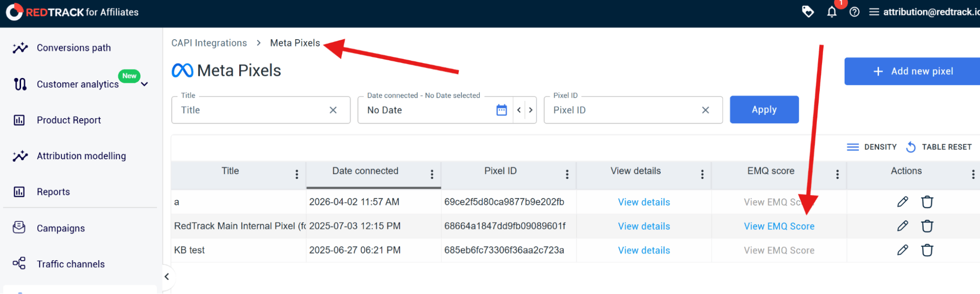This screenshot has width=980, height=294.
Task: Click the Reports sidebar icon
Action: [19, 192]
